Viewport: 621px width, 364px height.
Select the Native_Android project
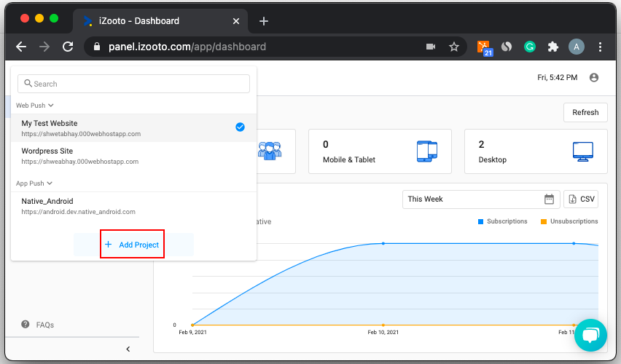pos(133,206)
